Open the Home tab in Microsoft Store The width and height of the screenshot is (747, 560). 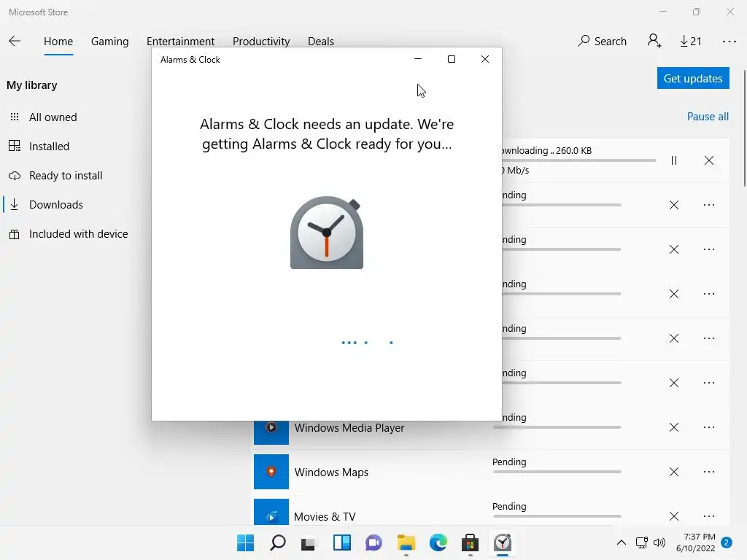(58, 42)
